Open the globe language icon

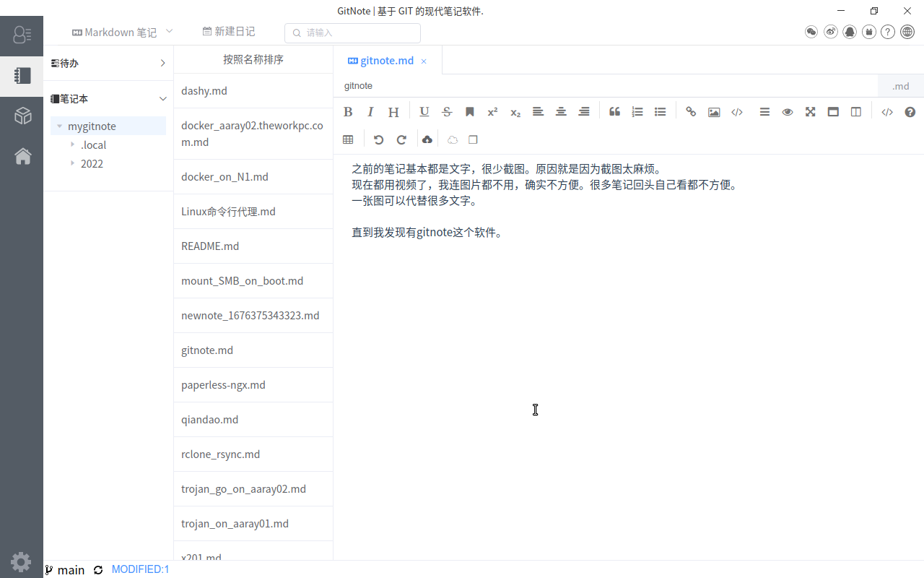[907, 32]
